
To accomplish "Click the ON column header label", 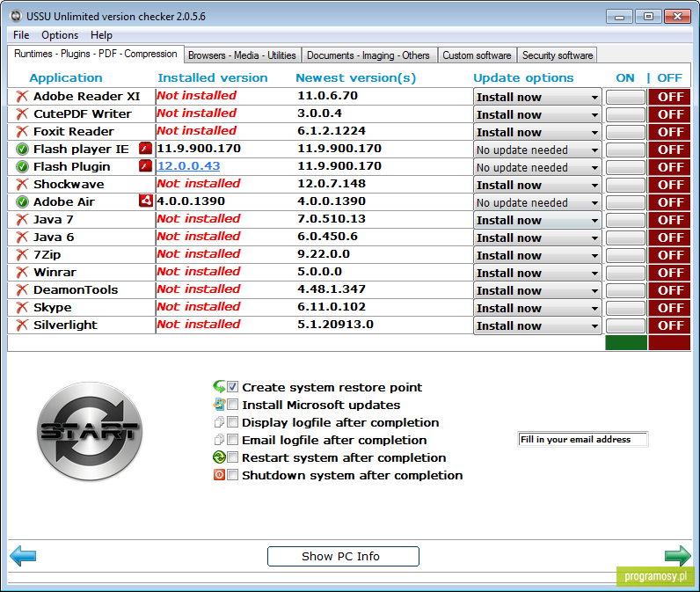I will pyautogui.click(x=625, y=77).
